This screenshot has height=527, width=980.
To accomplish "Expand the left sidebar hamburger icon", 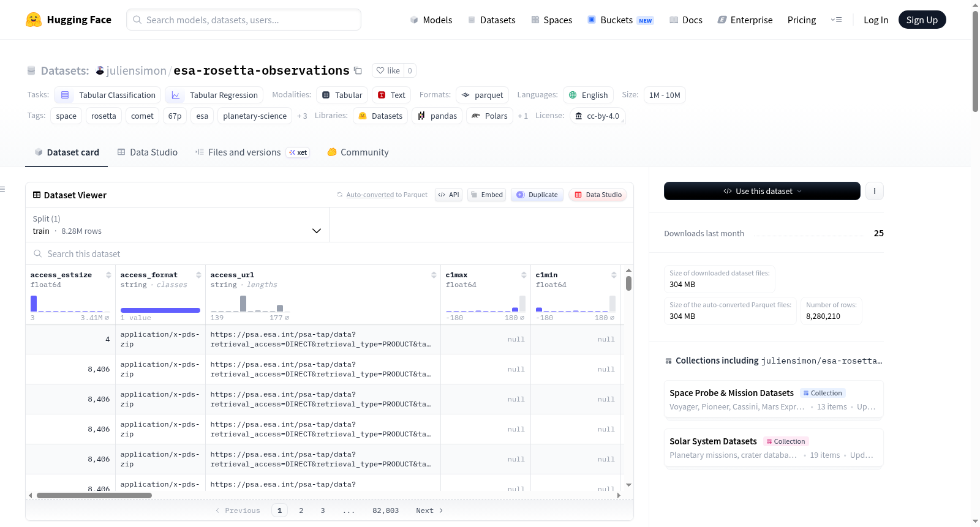I will 3,189.
